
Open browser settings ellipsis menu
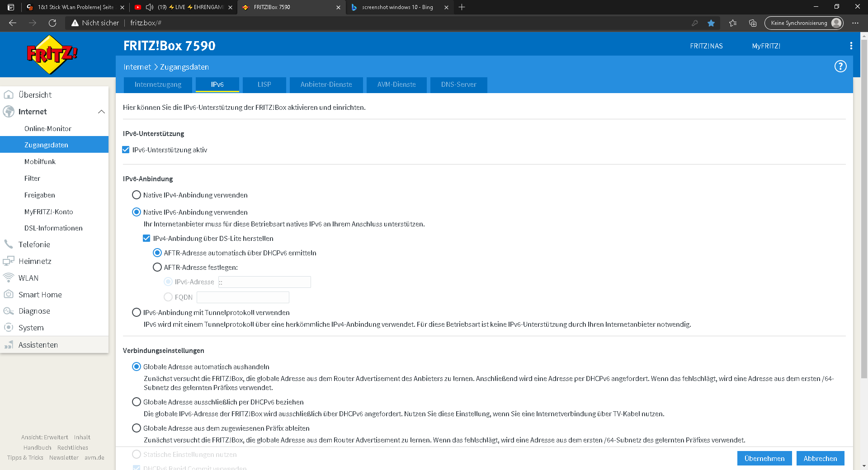click(855, 23)
